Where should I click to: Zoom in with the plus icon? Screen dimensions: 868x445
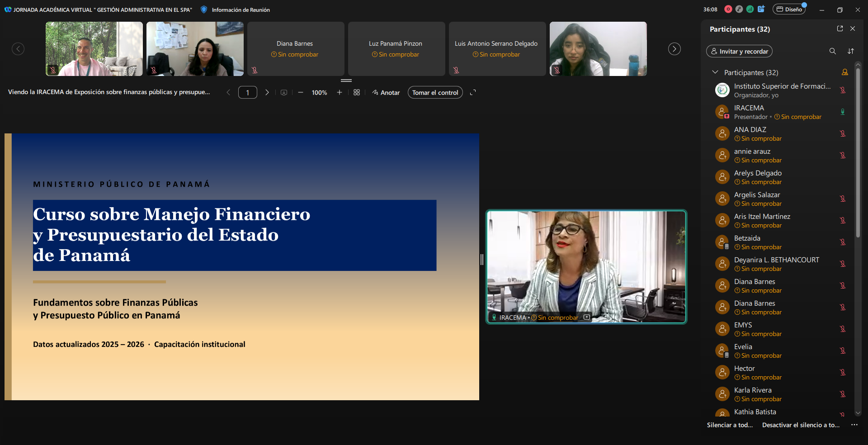pyautogui.click(x=340, y=92)
